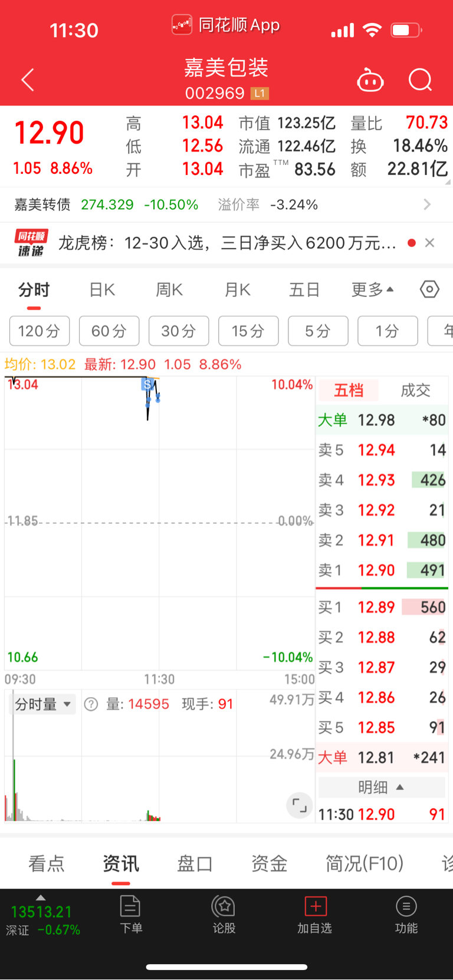Open the search magnifier icon
Screen dimensions: 453x980
[421, 80]
